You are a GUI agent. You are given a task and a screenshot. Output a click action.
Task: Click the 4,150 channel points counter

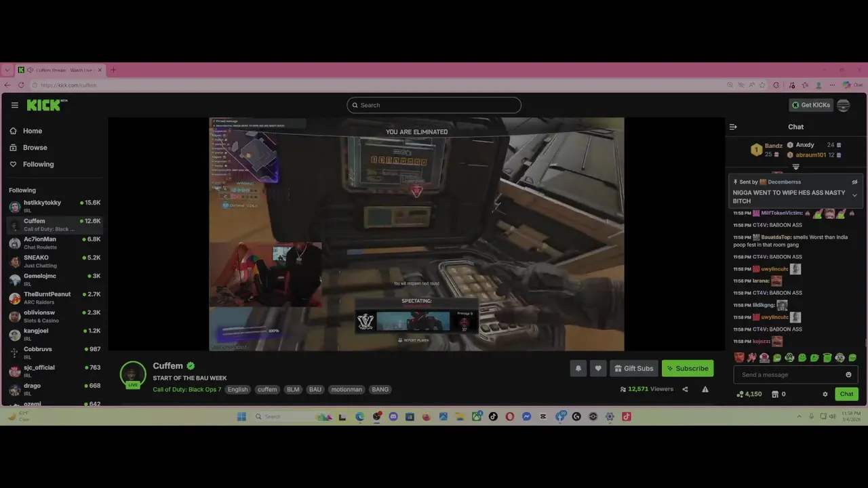click(x=749, y=394)
